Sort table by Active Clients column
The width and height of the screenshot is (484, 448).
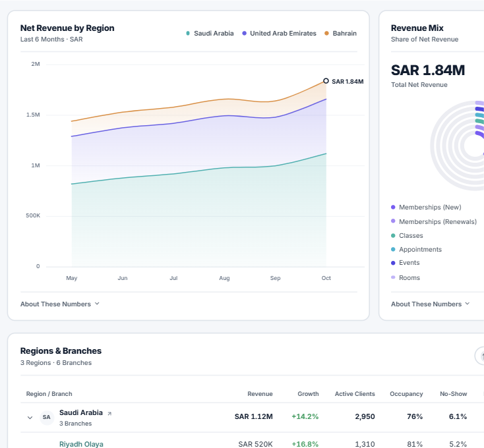(355, 394)
